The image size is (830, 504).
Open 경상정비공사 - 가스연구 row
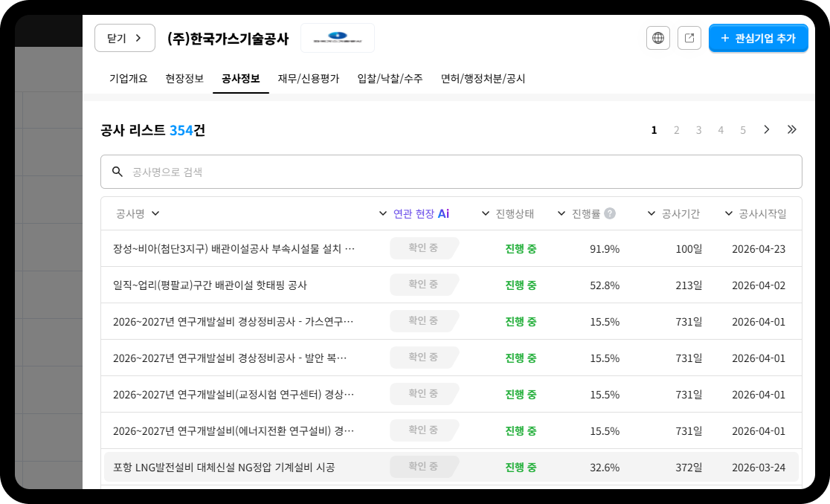click(451, 322)
